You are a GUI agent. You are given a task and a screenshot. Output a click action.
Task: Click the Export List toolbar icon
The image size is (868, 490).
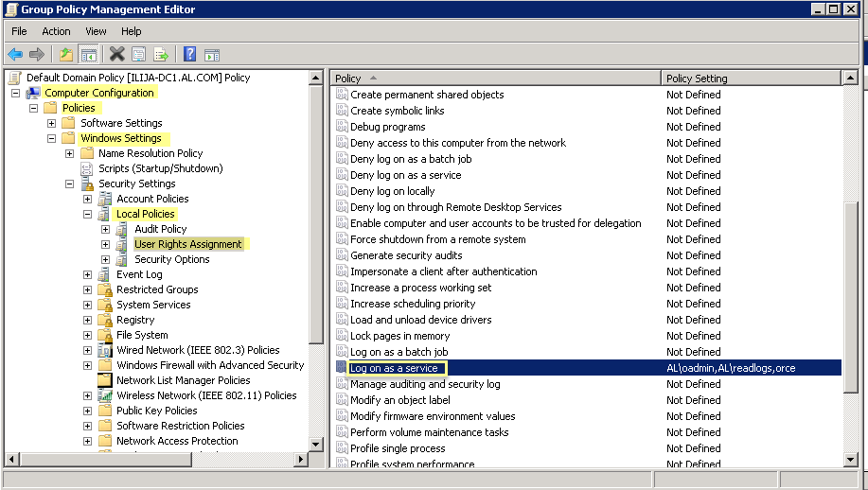point(161,54)
